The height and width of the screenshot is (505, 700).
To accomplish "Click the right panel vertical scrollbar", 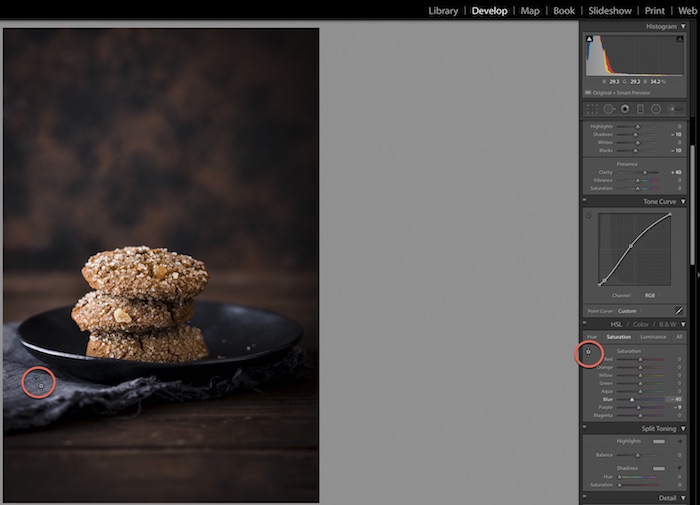I will 692,205.
